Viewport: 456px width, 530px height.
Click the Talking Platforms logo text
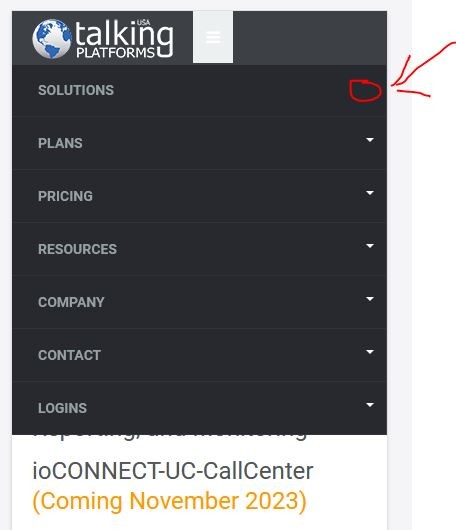click(124, 39)
